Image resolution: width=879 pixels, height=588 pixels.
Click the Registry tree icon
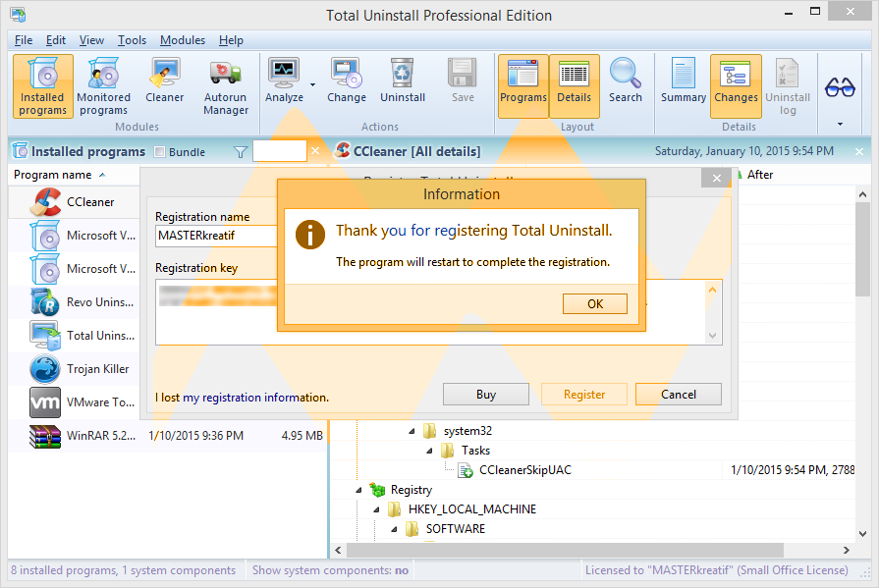pyautogui.click(x=377, y=490)
